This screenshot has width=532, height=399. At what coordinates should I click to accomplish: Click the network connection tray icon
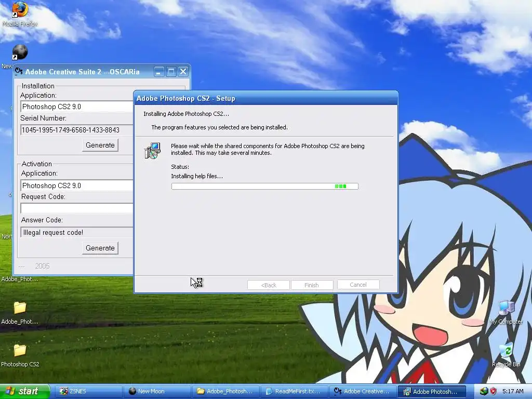484,391
